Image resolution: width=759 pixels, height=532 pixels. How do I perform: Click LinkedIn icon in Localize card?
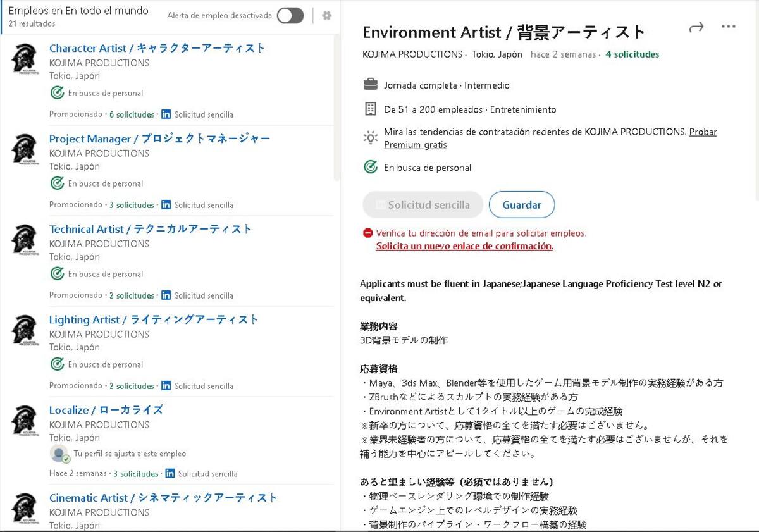pyautogui.click(x=170, y=473)
